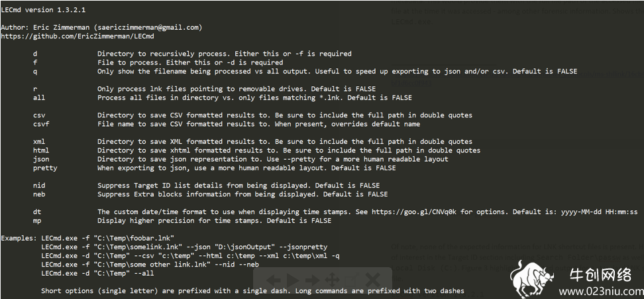Click the 'LECmd.exe -d "C:\Temp" --all' example
Screen dimensions: 644x299
pos(97,273)
